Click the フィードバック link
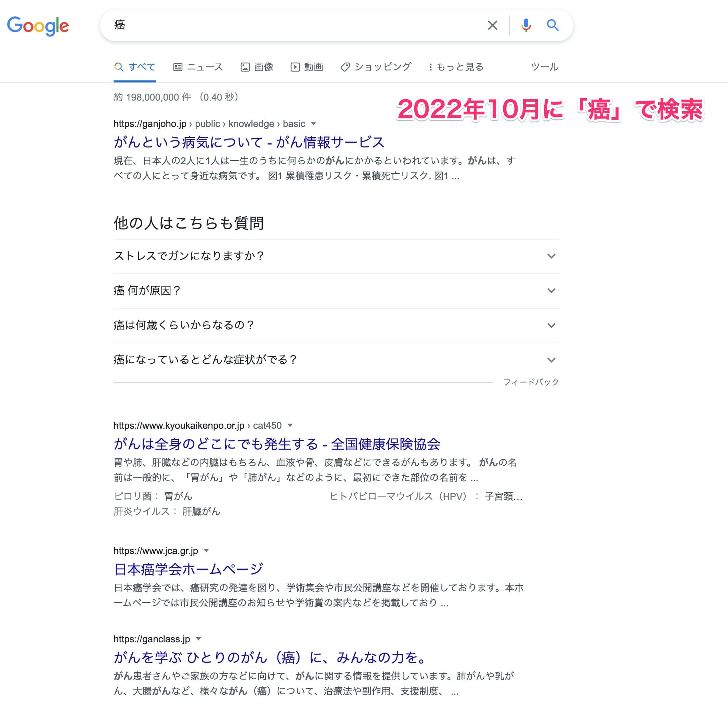Image resolution: width=728 pixels, height=709 pixels. (531, 382)
